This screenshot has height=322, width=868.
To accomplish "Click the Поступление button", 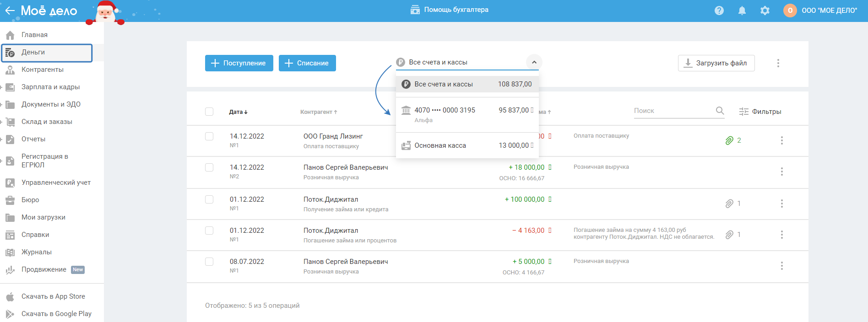I will (239, 63).
